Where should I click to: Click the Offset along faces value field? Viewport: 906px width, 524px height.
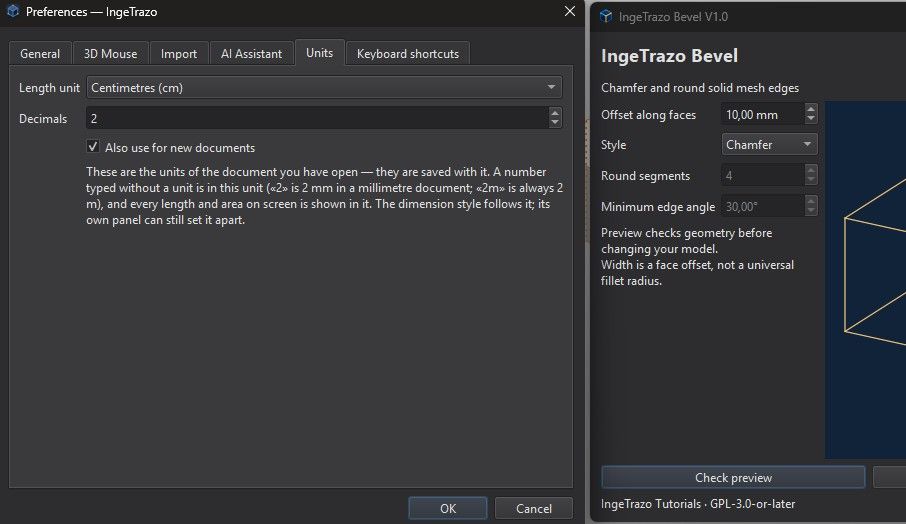pyautogui.click(x=763, y=114)
